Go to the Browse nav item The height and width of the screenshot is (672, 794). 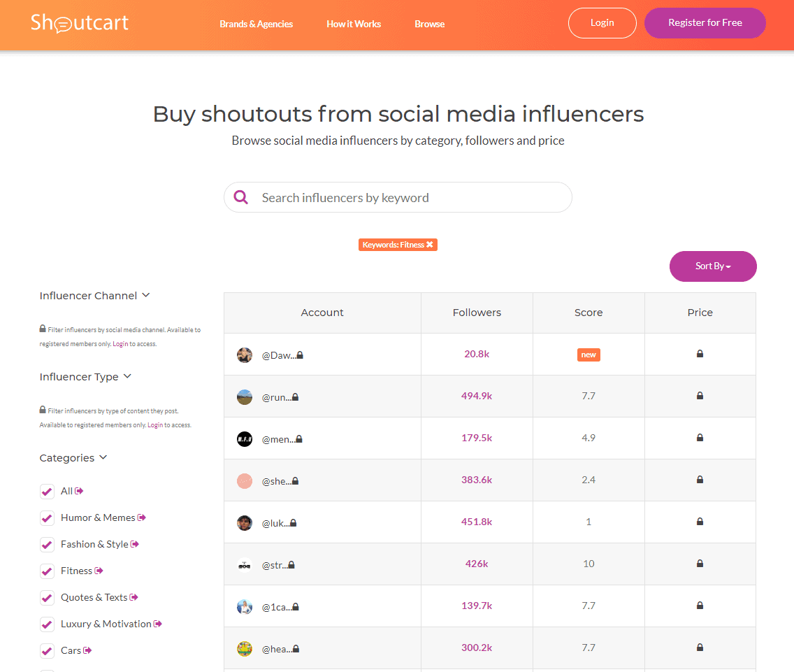click(x=429, y=24)
